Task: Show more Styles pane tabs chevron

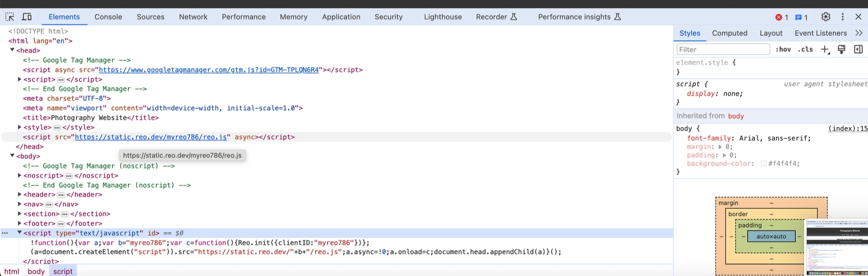Action: (x=858, y=33)
